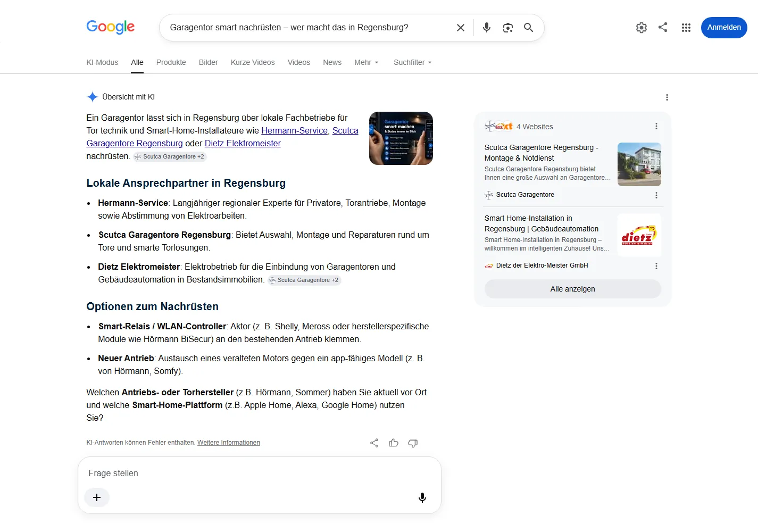Open source chip after 'Bestandsimmobilien.'
This screenshot has height=532, width=766.
tap(304, 280)
